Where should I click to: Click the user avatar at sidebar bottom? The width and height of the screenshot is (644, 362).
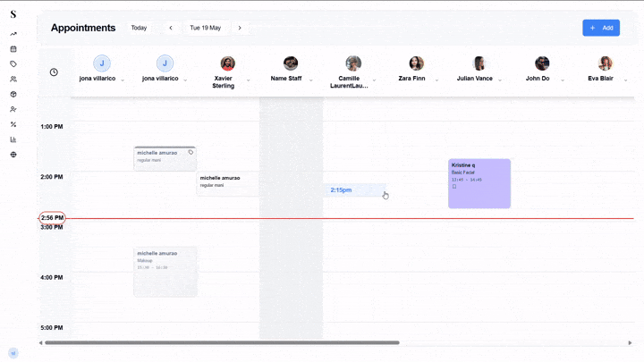13,353
